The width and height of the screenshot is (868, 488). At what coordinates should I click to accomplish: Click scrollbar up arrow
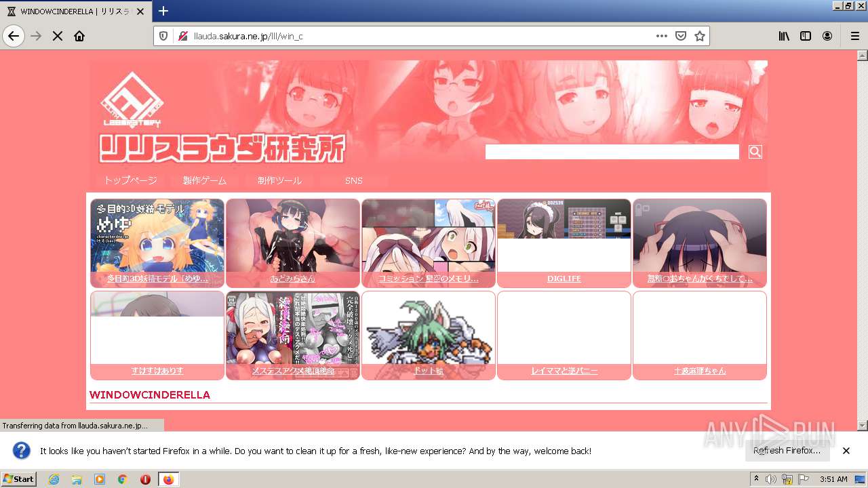pos(863,56)
